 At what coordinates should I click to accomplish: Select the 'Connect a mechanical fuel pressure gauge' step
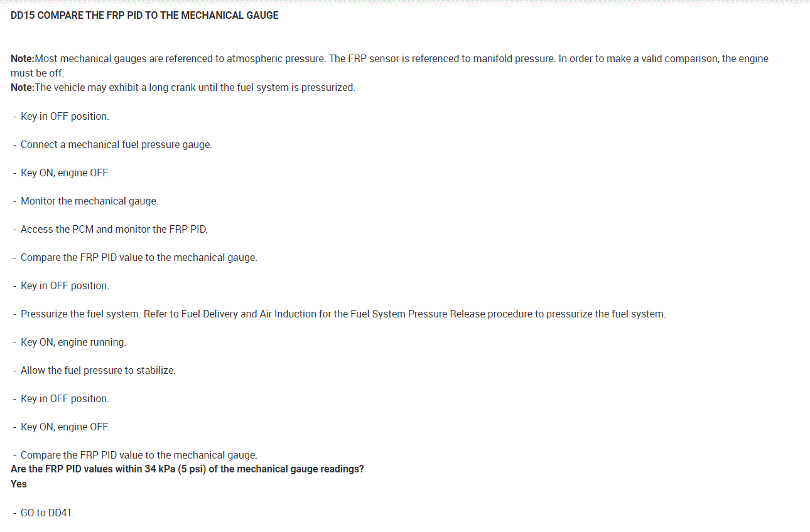point(116,144)
